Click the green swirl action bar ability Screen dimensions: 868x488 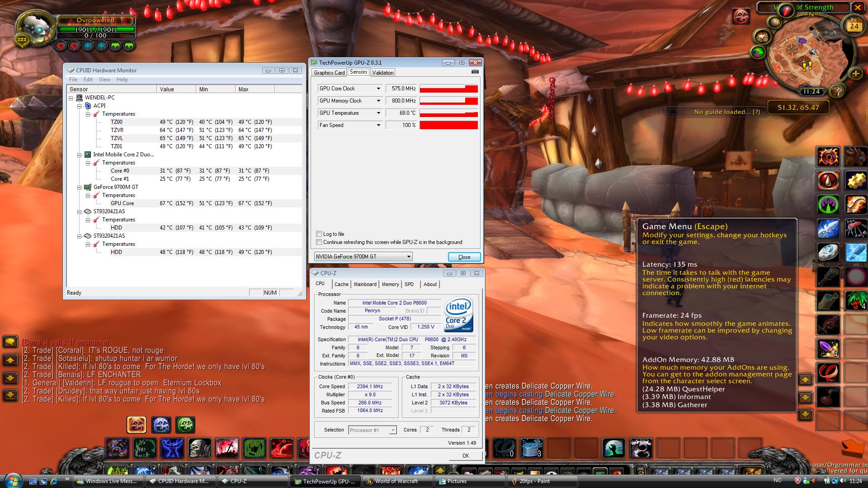pyautogui.click(x=254, y=448)
